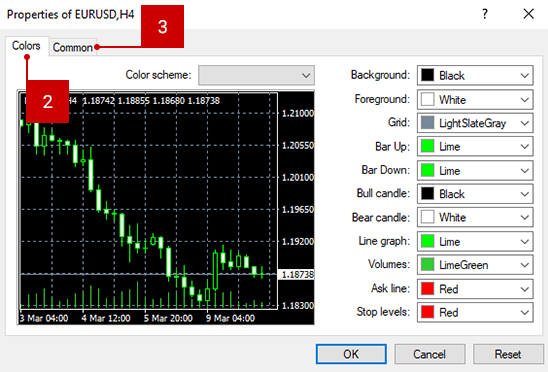
Task: Select the Colors tab
Action: 26,45
